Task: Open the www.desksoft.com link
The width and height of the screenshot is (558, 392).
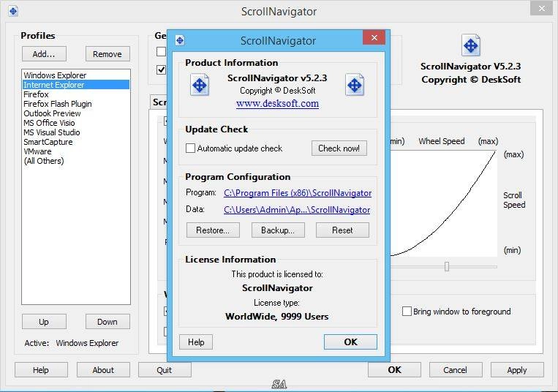Action: tap(277, 104)
